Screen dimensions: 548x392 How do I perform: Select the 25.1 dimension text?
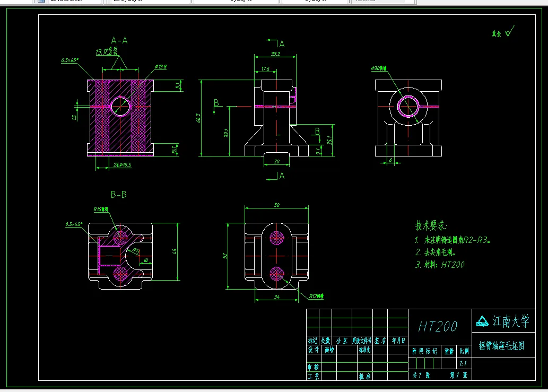tap(329, 140)
